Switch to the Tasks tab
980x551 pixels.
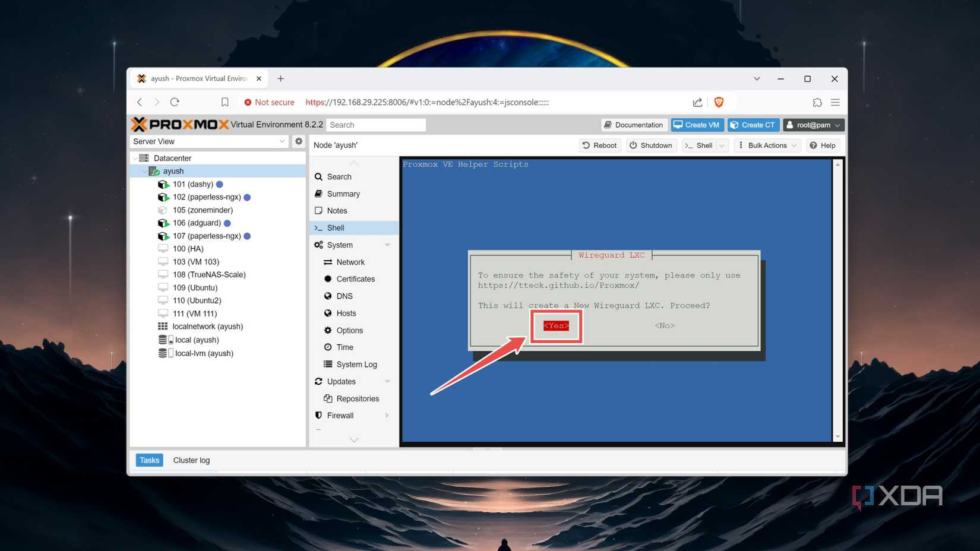(149, 460)
